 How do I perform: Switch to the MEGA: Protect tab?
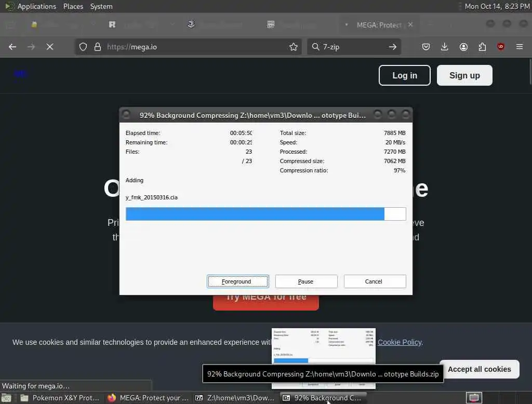(x=378, y=25)
